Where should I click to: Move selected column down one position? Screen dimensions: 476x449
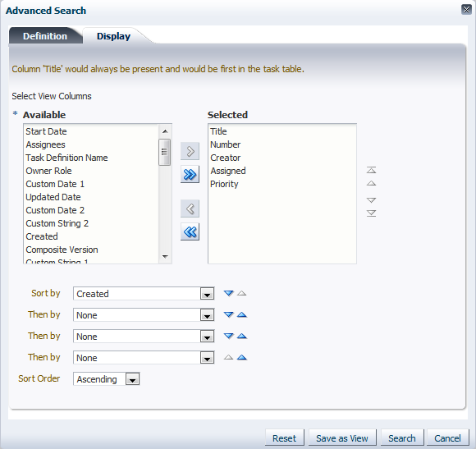click(371, 200)
